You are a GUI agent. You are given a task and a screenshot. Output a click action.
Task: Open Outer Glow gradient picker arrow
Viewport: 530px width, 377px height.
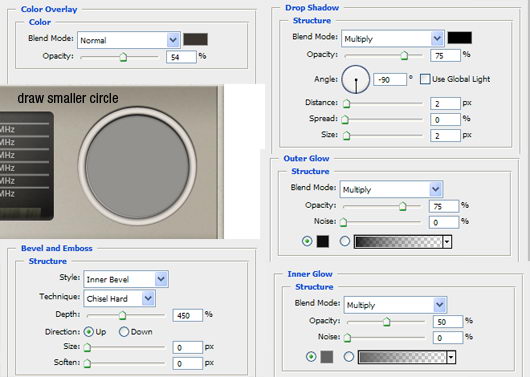point(447,242)
